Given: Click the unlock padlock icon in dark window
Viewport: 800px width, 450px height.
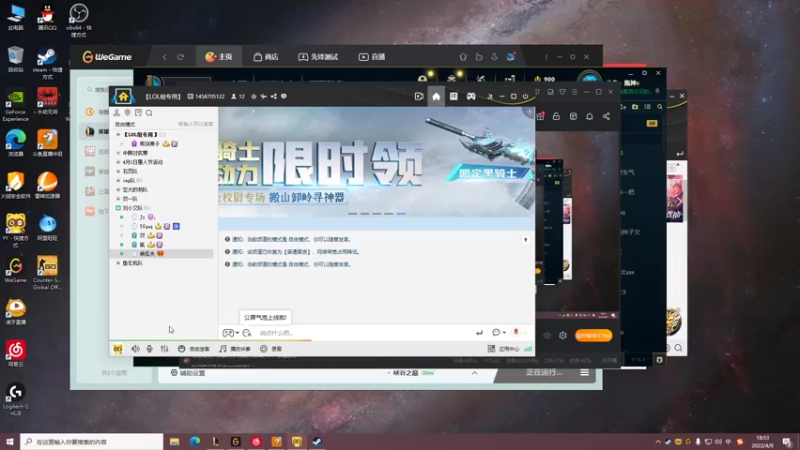Looking at the screenshot, I should (x=556, y=116).
